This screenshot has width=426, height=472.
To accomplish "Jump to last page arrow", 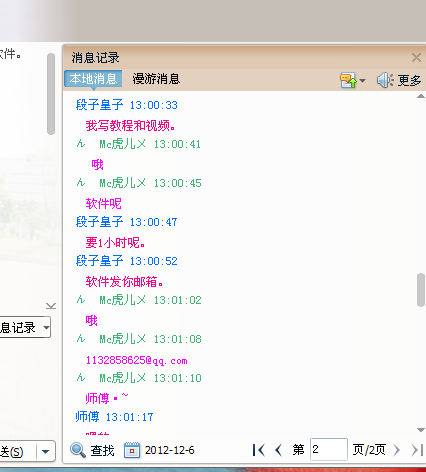I will (x=417, y=450).
